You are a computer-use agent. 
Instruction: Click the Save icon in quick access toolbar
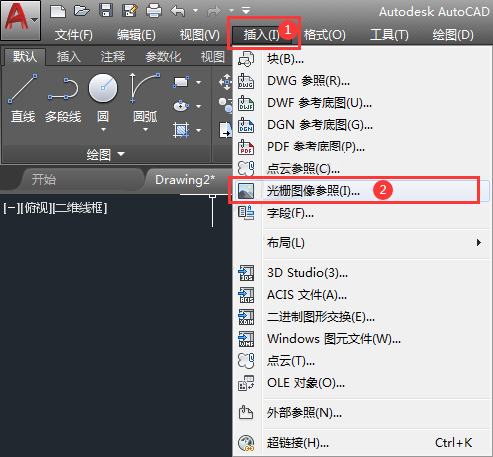click(x=106, y=11)
